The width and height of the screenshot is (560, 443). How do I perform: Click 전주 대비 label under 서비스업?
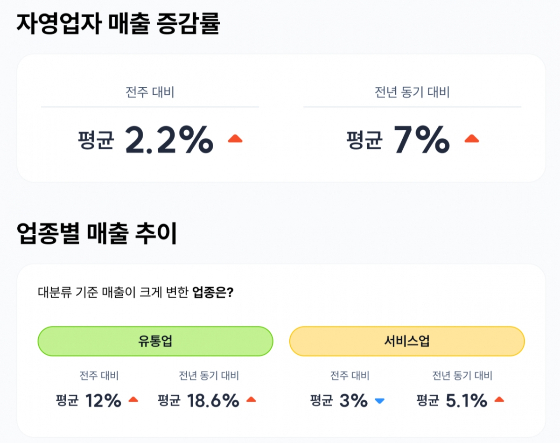point(350,375)
